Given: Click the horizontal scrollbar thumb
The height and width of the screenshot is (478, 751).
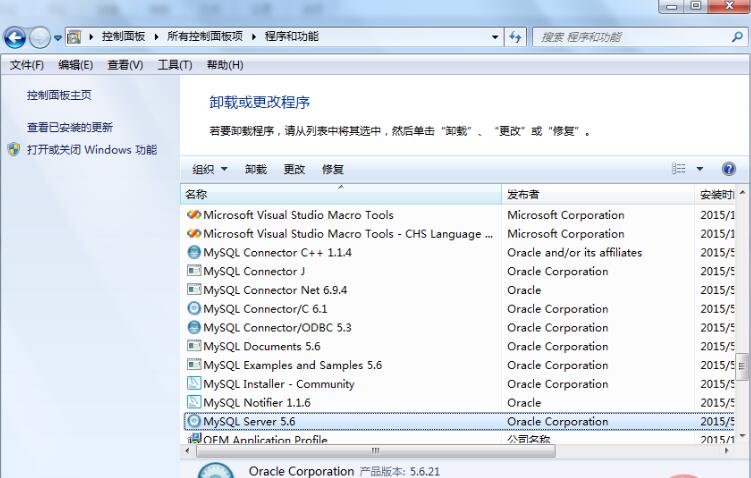Looking at the screenshot, I should coord(376,451).
